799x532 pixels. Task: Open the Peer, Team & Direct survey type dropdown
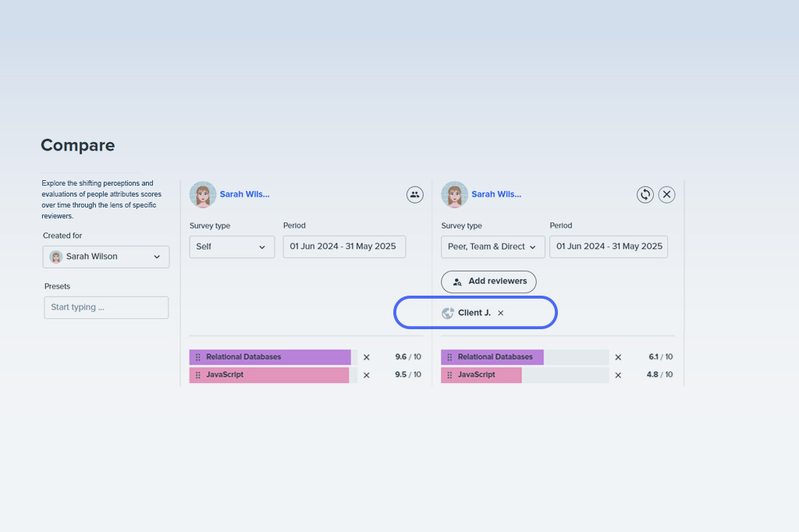492,246
